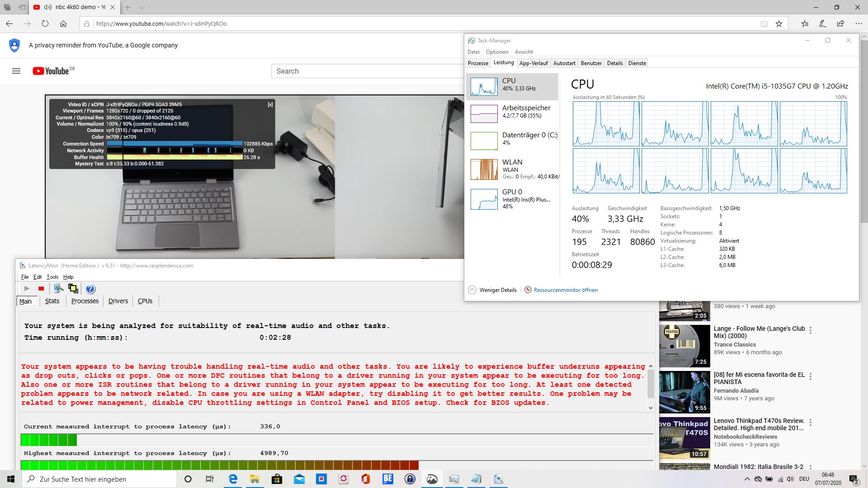Click the LatencyMon options wrench icon
868x488 pixels.
coord(58,288)
